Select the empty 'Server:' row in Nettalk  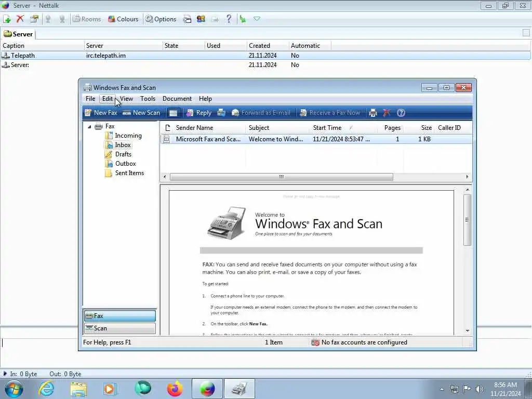(x=265, y=65)
